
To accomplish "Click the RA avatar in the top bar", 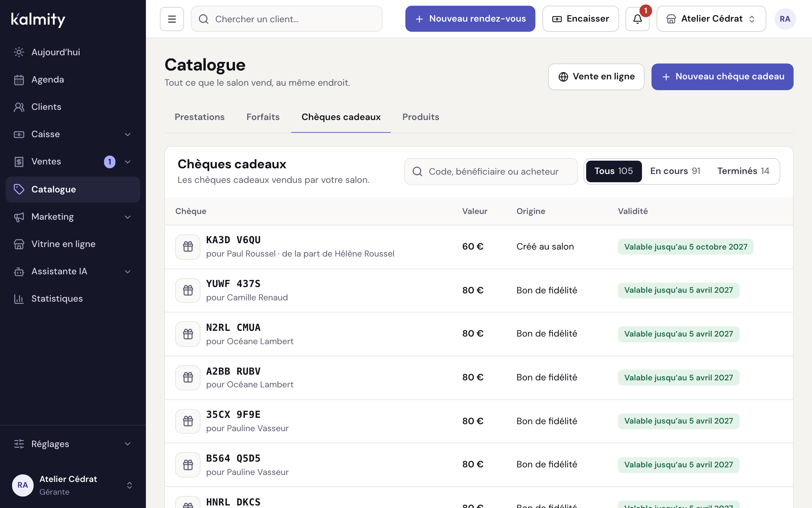I will pyautogui.click(x=785, y=19).
